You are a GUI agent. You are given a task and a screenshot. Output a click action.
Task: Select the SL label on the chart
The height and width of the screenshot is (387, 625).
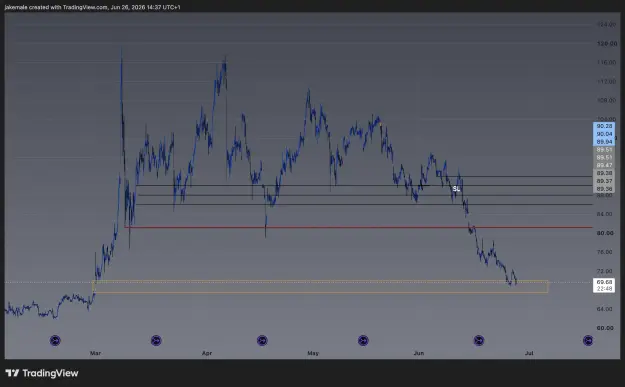tap(456, 189)
